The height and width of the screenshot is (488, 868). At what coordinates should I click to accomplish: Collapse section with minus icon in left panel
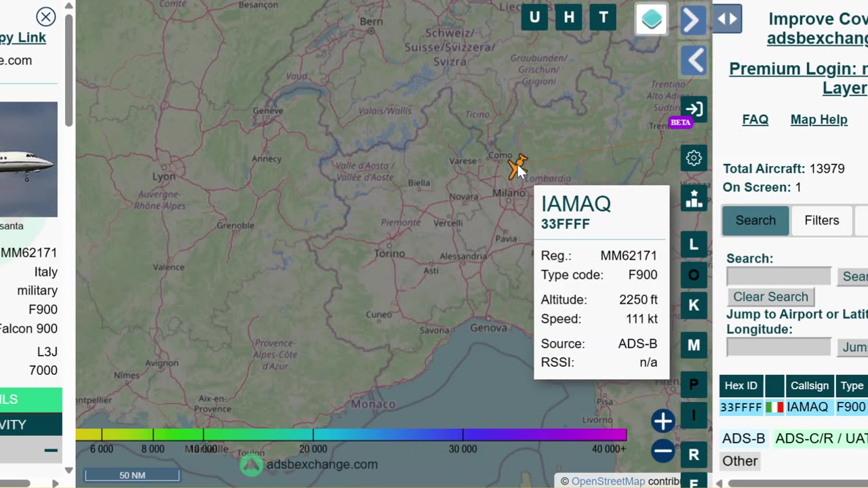[x=51, y=450]
